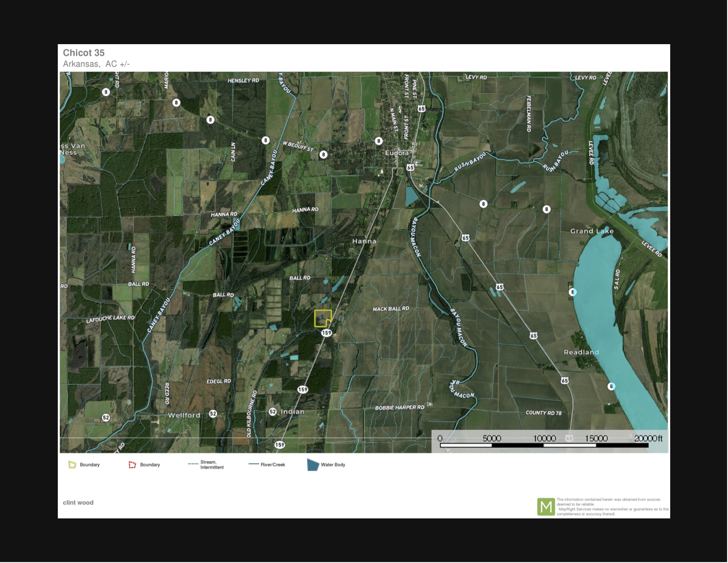This screenshot has height=563, width=728.
Task: Click the map distance scale bar
Action: click(x=544, y=446)
